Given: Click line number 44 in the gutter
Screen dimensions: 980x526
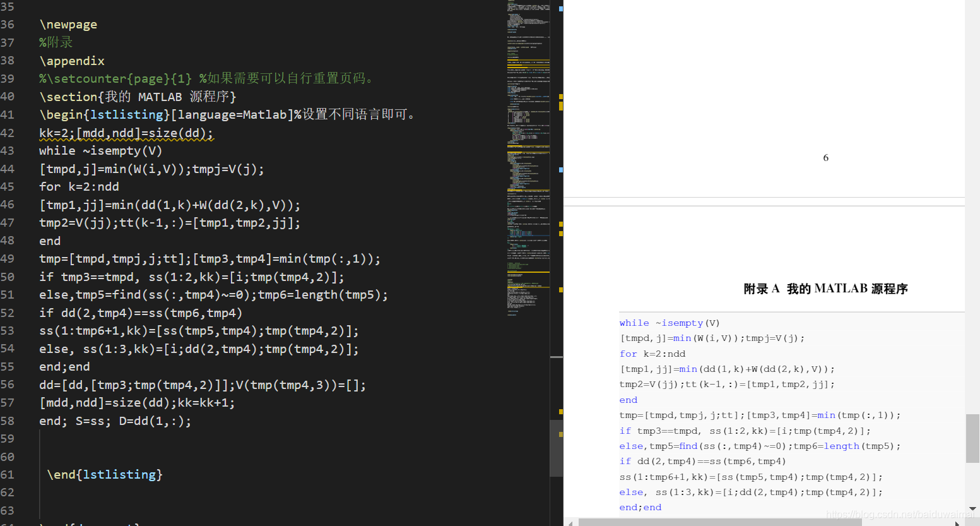Looking at the screenshot, I should pos(8,169).
